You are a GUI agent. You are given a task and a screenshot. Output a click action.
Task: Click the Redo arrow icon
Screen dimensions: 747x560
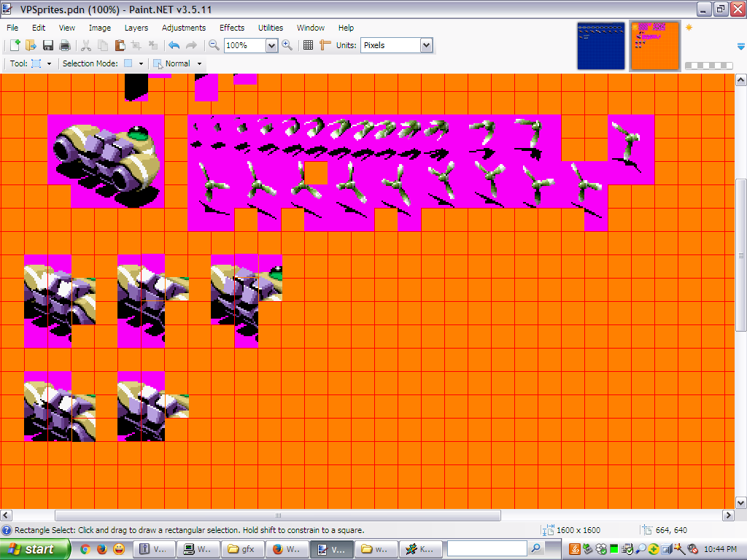coord(191,45)
